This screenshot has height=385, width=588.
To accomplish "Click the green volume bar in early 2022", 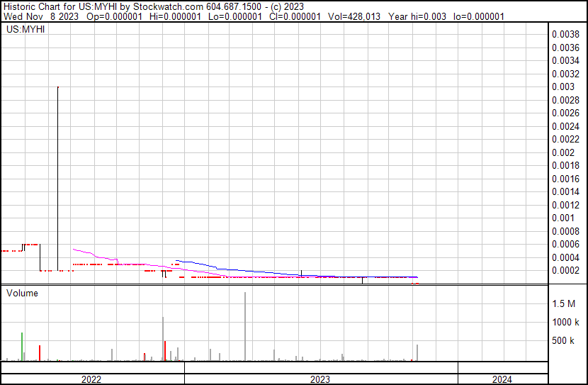I will 23,346.
